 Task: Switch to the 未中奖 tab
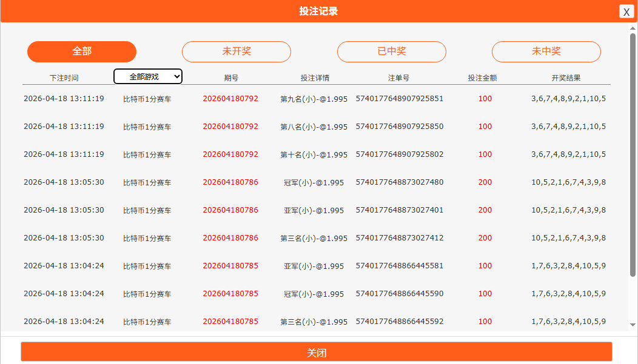(x=546, y=51)
